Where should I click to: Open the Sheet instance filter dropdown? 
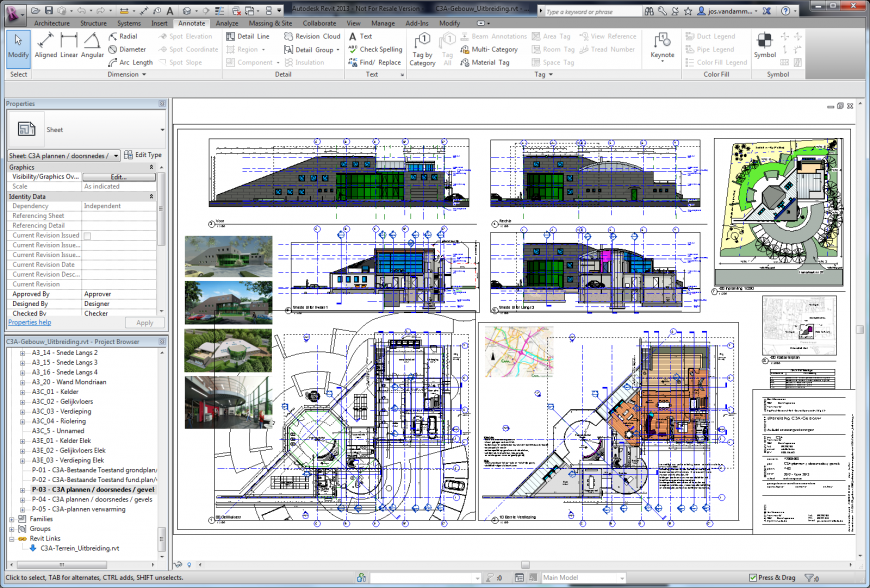pyautogui.click(x=117, y=155)
